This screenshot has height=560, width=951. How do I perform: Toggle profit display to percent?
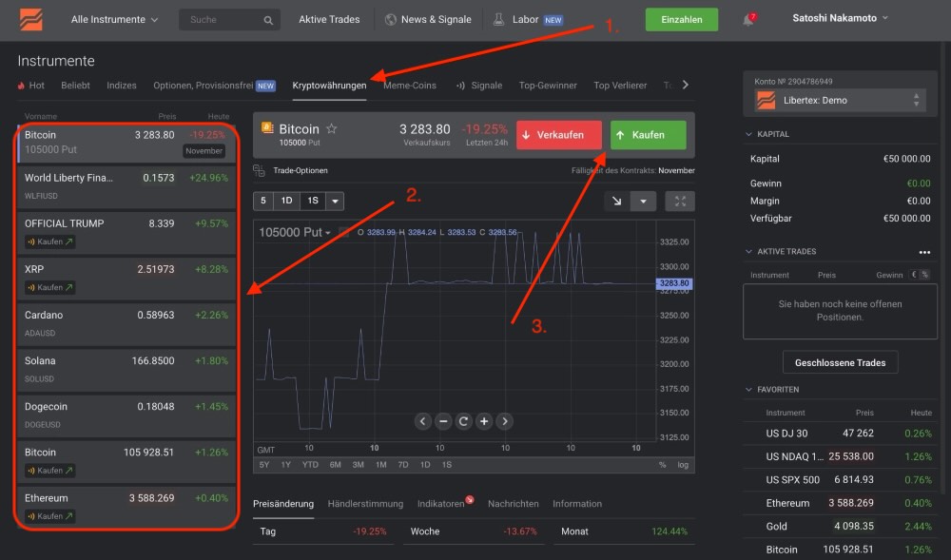tap(924, 275)
